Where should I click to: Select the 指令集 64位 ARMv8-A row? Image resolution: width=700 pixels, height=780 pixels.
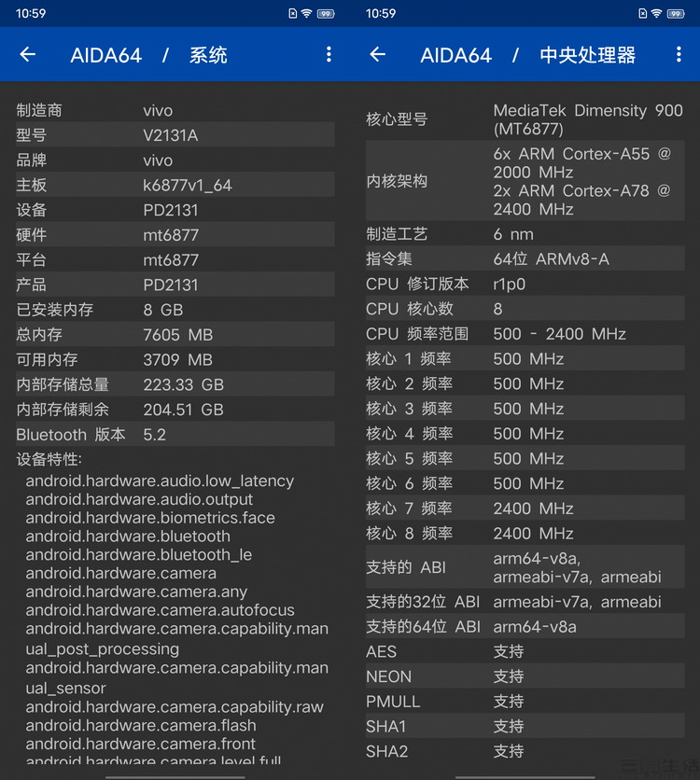525,258
